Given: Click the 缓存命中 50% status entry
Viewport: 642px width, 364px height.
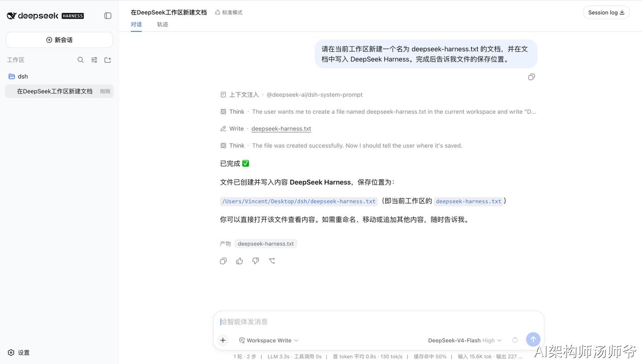Looking at the screenshot, I should tap(430, 356).
